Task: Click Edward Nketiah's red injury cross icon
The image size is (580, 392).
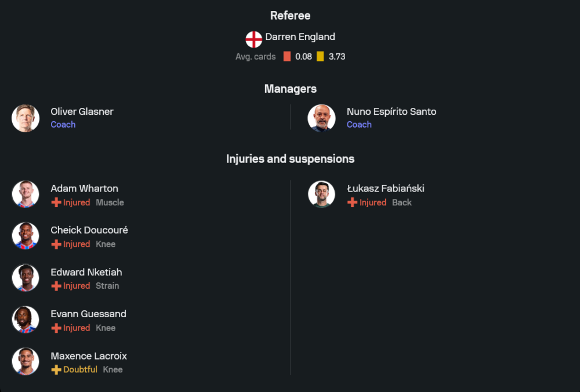Action: pos(56,286)
